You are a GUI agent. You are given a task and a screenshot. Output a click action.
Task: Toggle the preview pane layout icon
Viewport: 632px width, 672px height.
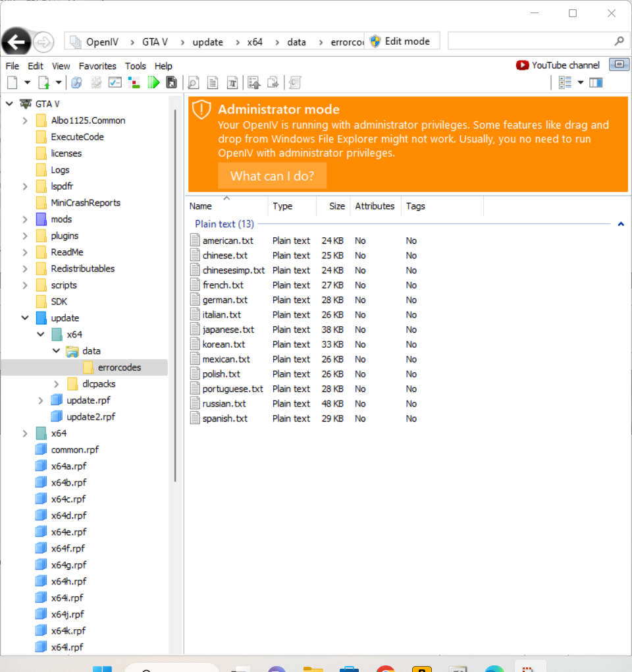[x=596, y=82]
